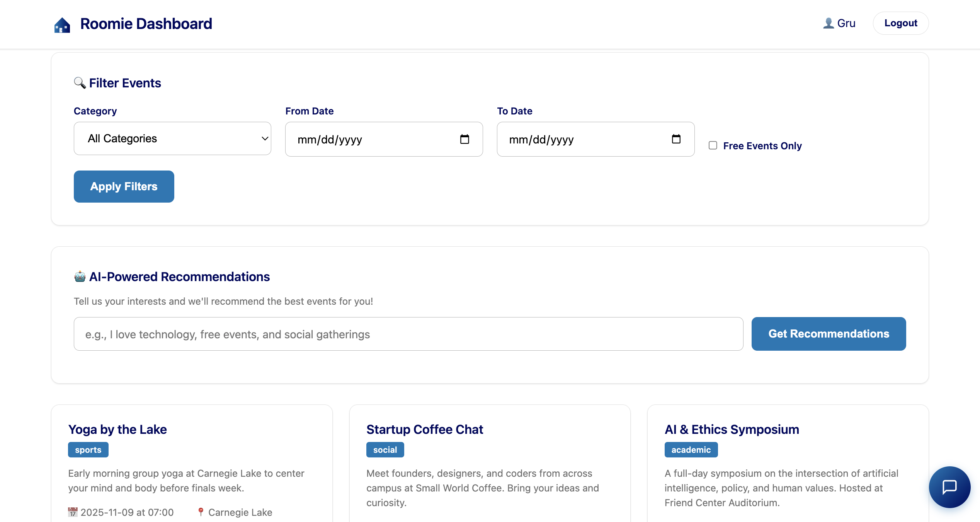
Task: Click the robot AI recommendations icon
Action: click(x=80, y=276)
